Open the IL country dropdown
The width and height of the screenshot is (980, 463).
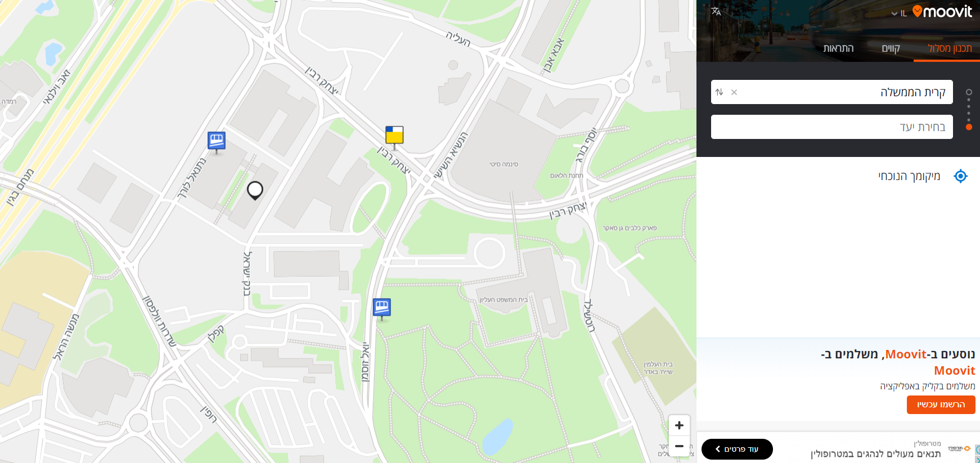click(x=899, y=14)
